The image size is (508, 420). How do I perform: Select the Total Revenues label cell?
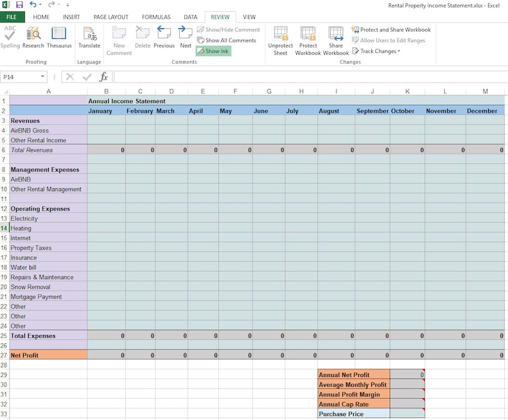point(48,150)
